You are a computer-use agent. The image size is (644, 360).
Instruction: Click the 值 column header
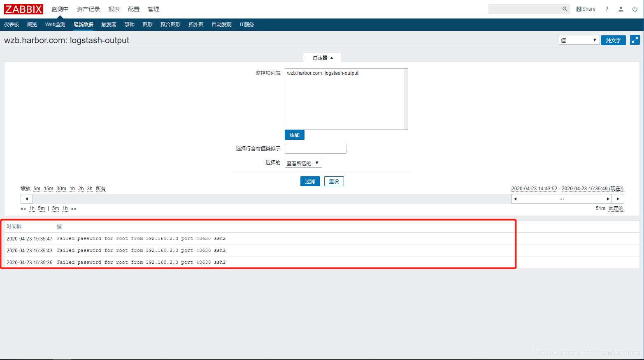click(x=59, y=226)
